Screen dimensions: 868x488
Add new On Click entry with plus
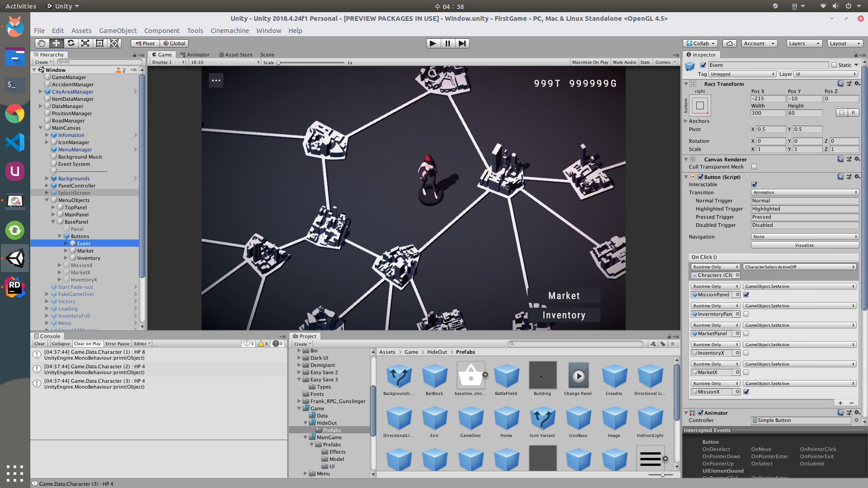840,403
